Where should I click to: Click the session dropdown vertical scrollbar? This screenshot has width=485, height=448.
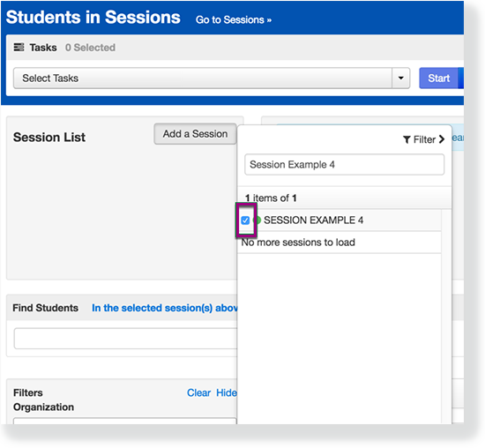446,317
